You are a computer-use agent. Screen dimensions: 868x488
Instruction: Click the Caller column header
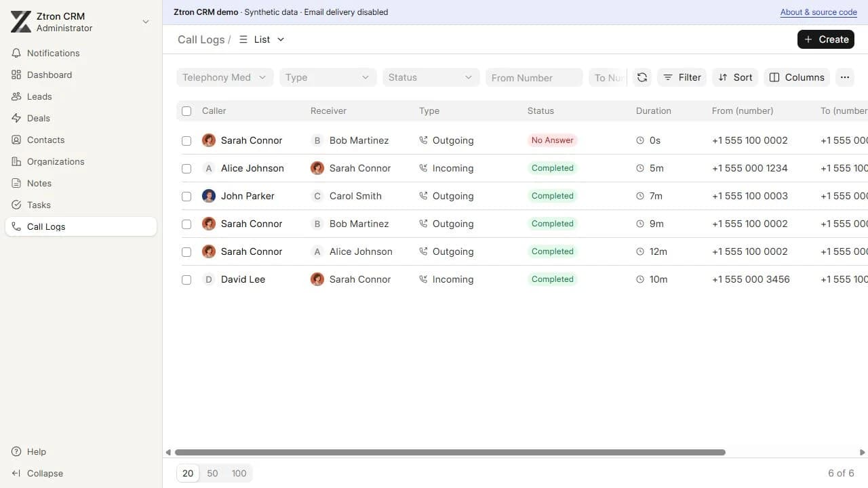pyautogui.click(x=214, y=110)
